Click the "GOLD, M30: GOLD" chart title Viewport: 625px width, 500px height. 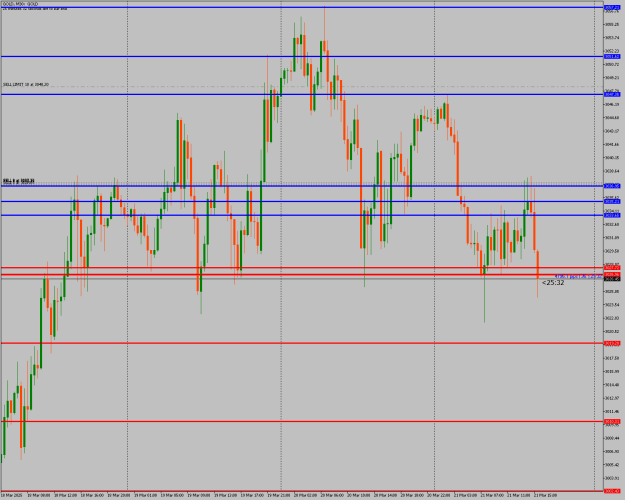[20, 4]
